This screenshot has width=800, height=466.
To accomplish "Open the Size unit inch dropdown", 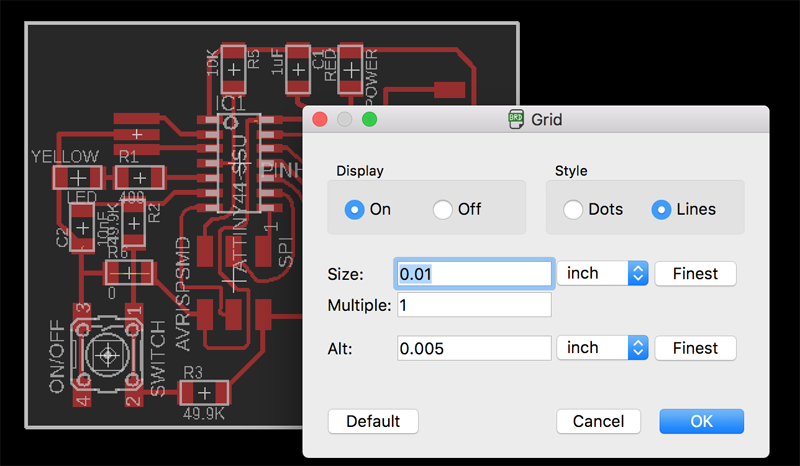I will (602, 274).
